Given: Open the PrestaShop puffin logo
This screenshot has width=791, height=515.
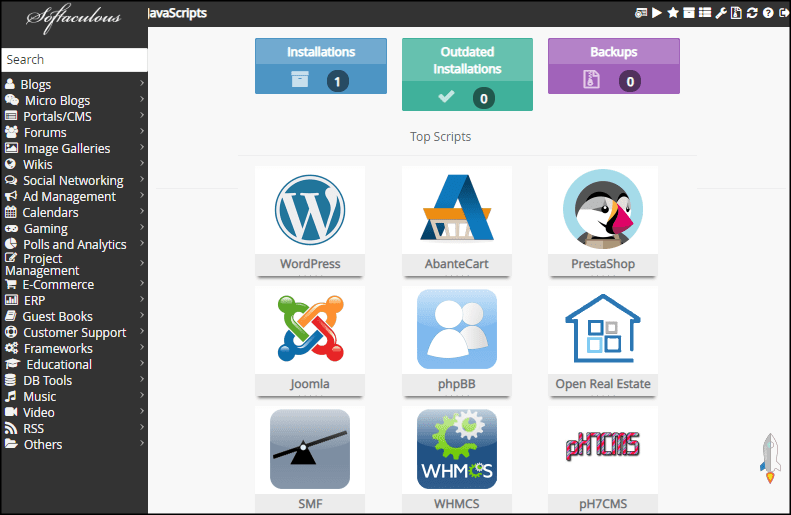Looking at the screenshot, I should [603, 209].
